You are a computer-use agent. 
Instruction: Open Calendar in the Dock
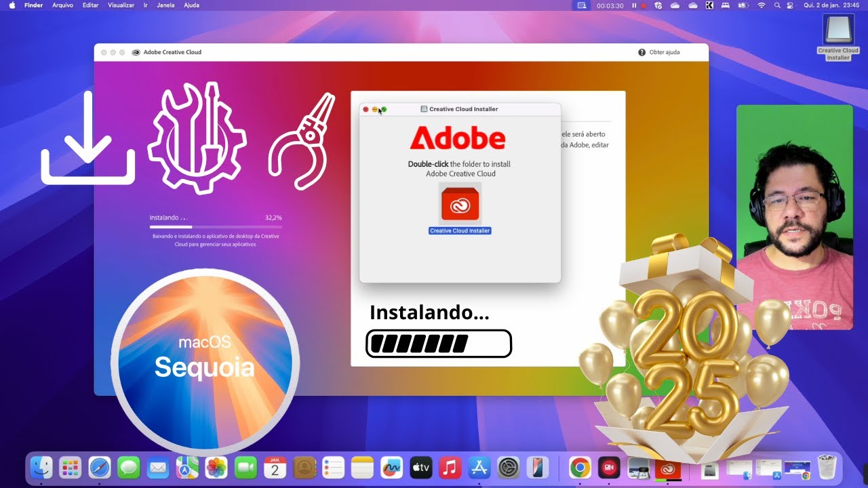click(275, 468)
